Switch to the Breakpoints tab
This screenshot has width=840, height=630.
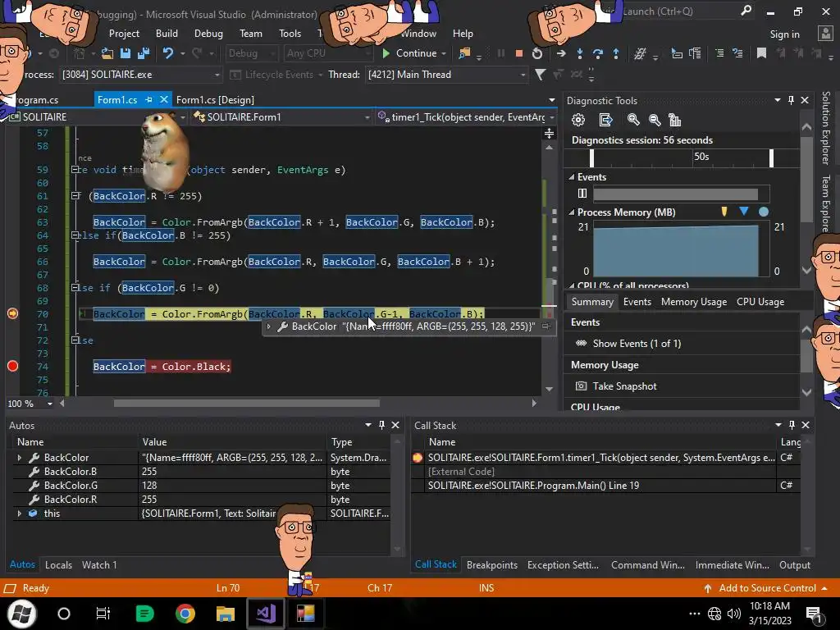coord(492,564)
